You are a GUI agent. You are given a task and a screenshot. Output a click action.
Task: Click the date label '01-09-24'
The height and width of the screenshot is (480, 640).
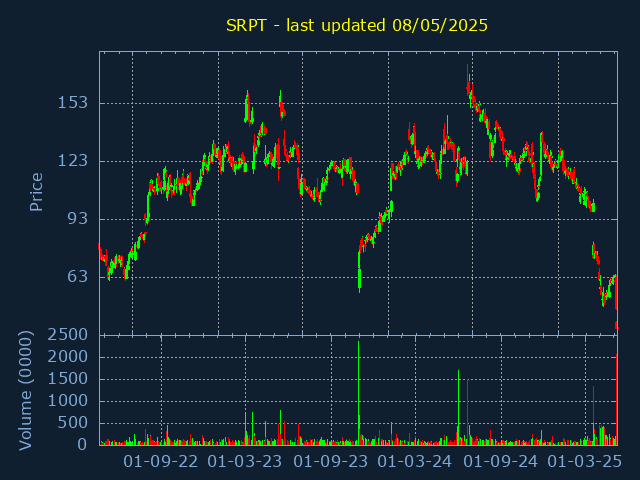(501, 462)
